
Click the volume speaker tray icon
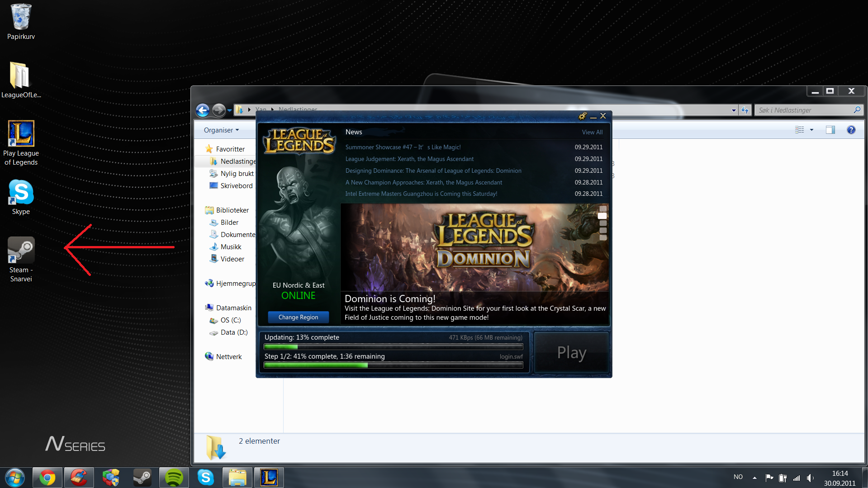(x=810, y=478)
